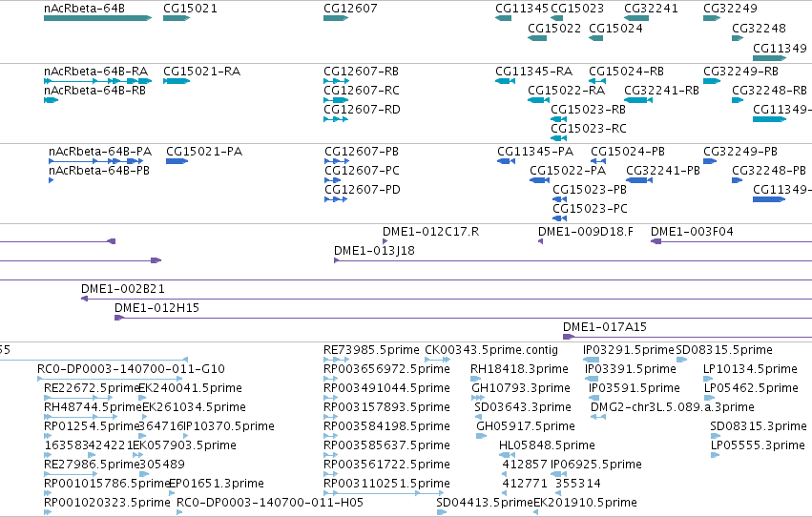Screen dimensions: 812x517
Task: Select transcript CG15023-RC
Action: tap(589, 129)
